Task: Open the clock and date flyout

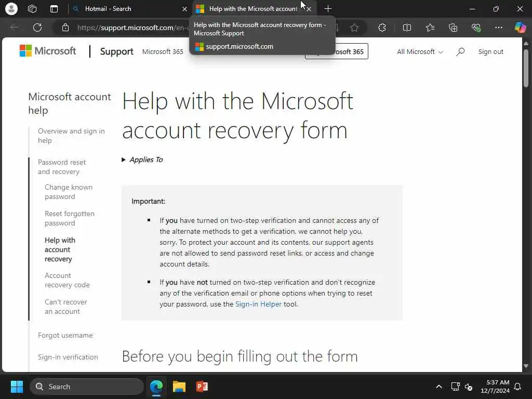Action: pyautogui.click(x=495, y=387)
